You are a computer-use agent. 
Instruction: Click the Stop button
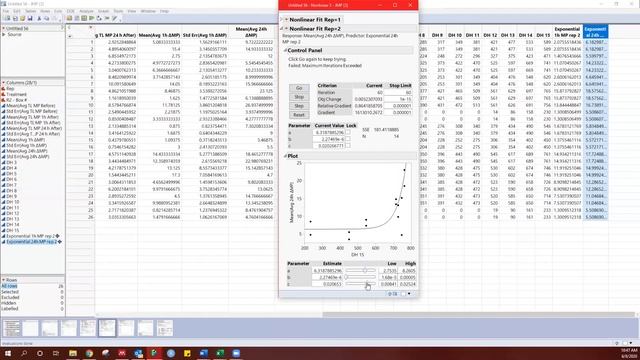[299, 97]
